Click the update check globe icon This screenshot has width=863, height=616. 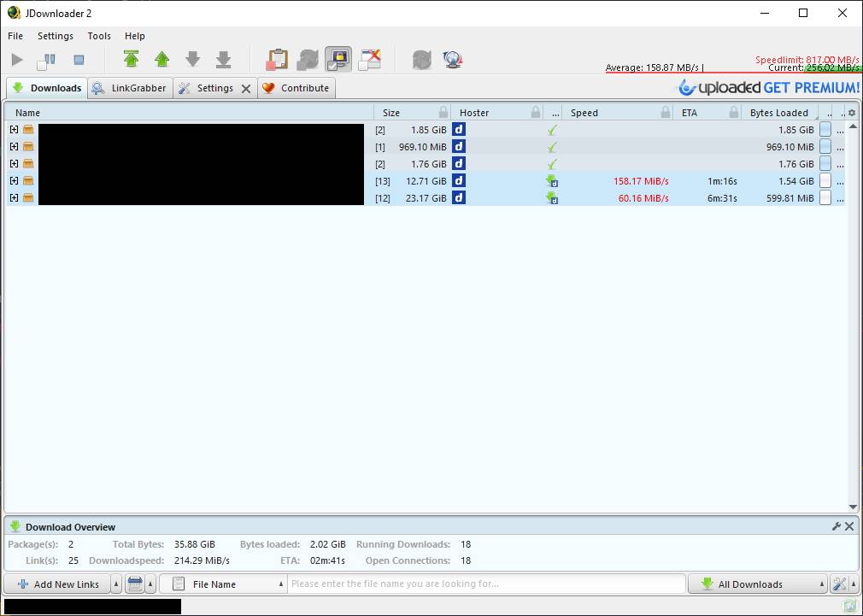(x=453, y=60)
